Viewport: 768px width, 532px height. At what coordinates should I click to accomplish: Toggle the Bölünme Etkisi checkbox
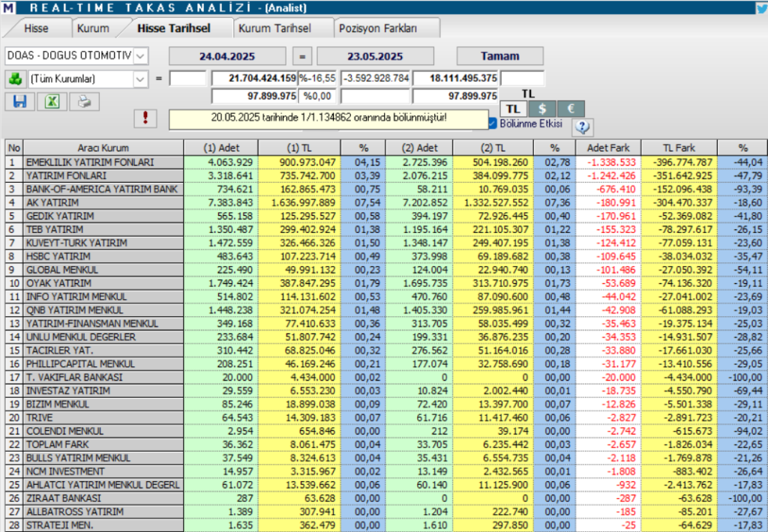[x=492, y=124]
